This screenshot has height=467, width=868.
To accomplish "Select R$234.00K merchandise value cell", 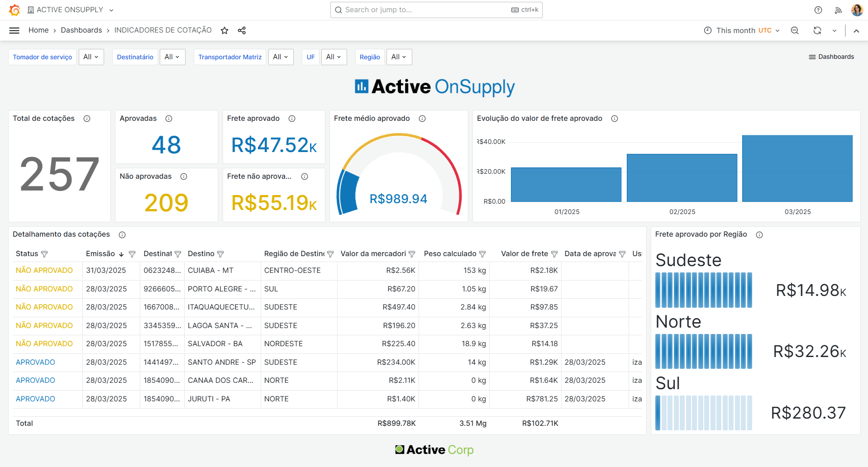I will (x=378, y=362).
